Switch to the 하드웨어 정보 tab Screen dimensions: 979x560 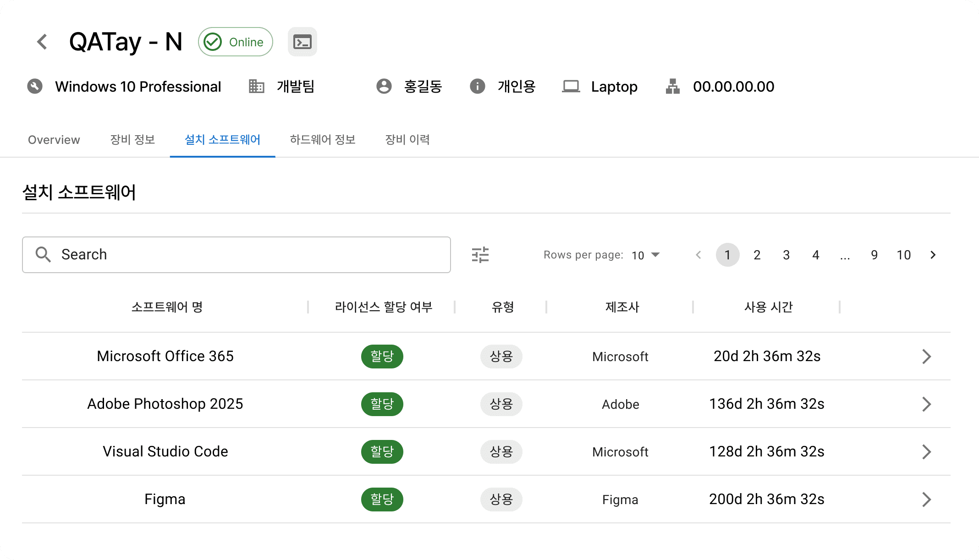[323, 140]
